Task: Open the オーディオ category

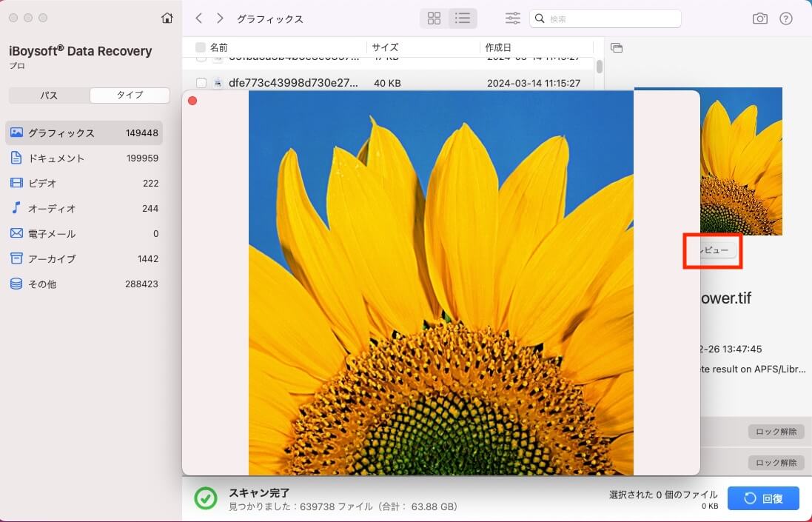Action: point(48,208)
